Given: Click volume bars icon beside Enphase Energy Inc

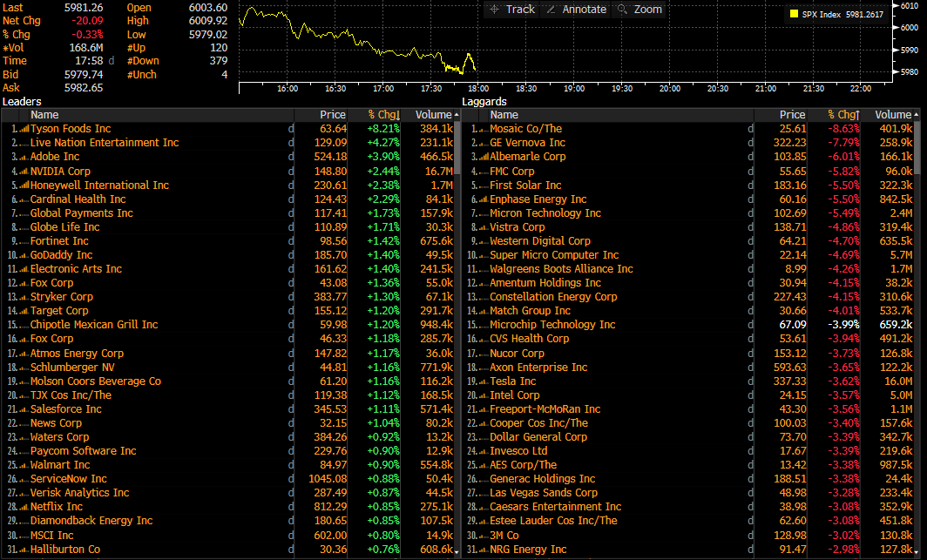Looking at the screenshot, I should coord(483,199).
